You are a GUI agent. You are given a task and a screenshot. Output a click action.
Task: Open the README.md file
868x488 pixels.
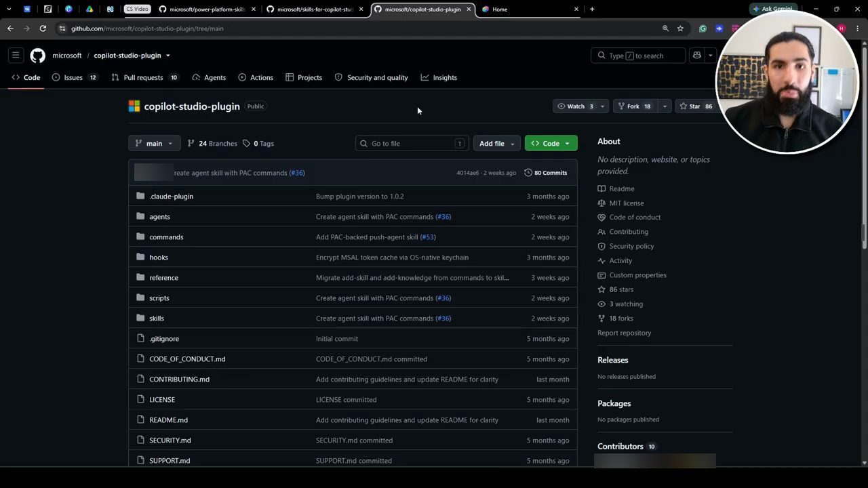coord(168,420)
